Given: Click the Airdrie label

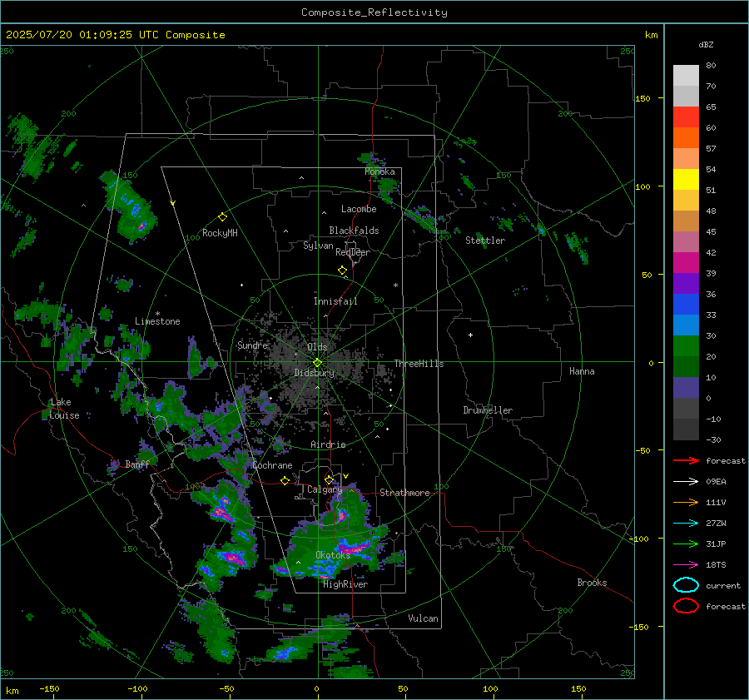Looking at the screenshot, I should pos(328,444).
